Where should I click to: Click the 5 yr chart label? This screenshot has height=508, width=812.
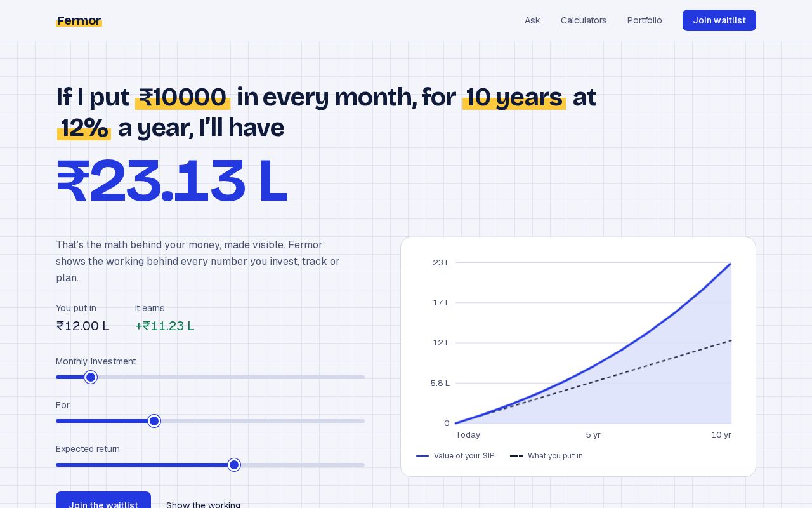coord(593,434)
